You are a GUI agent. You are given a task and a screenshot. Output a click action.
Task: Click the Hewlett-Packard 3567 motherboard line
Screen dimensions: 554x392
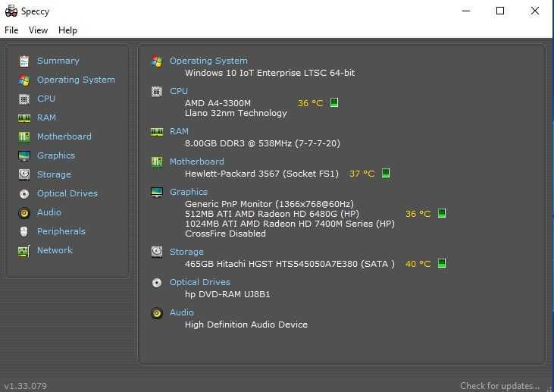click(261, 174)
